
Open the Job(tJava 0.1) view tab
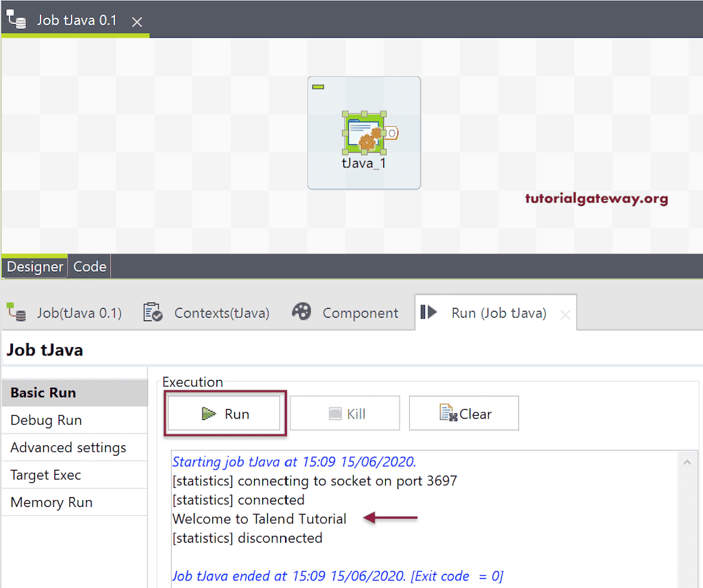pos(65,313)
